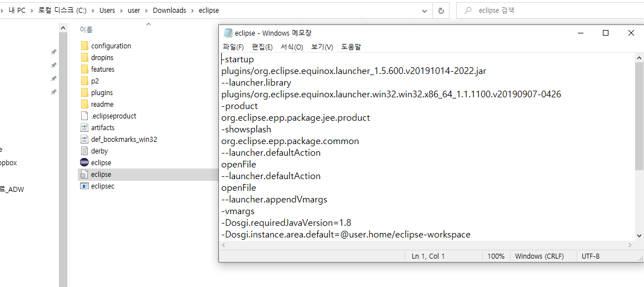644x287 pixels.
Task: Select the def_bookmarks_win32 file icon
Action: click(84, 139)
